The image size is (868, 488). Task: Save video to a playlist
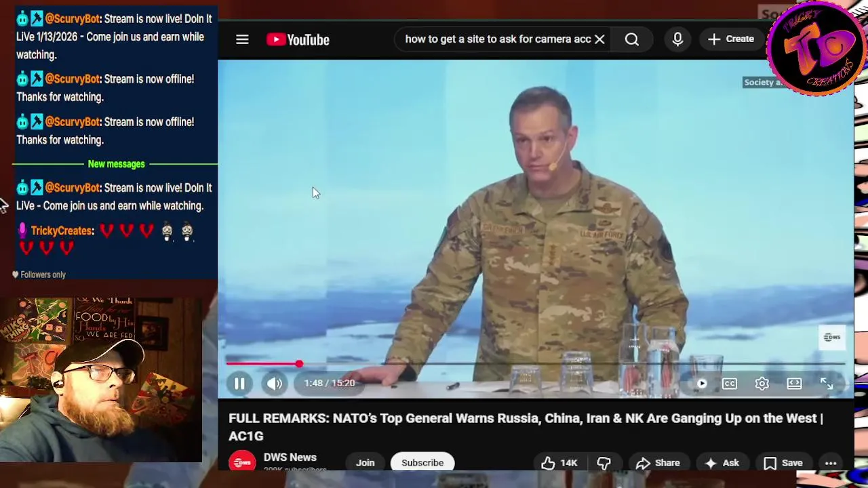(783, 463)
